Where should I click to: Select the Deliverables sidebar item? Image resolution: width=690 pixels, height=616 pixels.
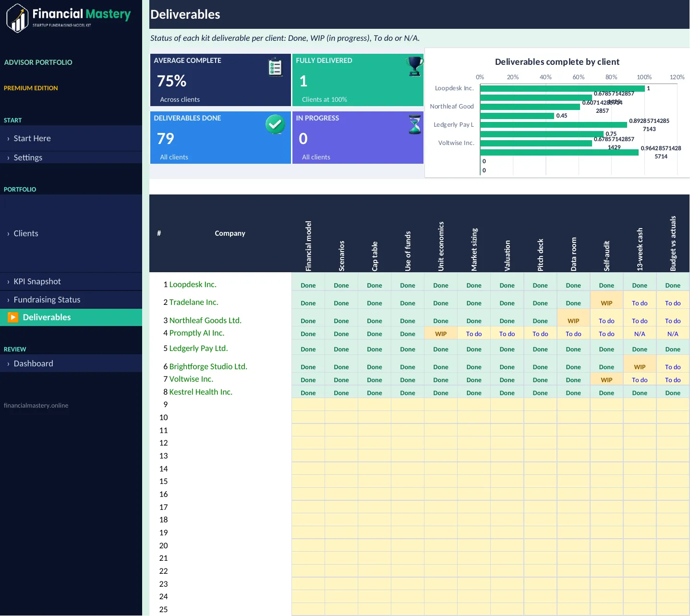(x=71, y=317)
